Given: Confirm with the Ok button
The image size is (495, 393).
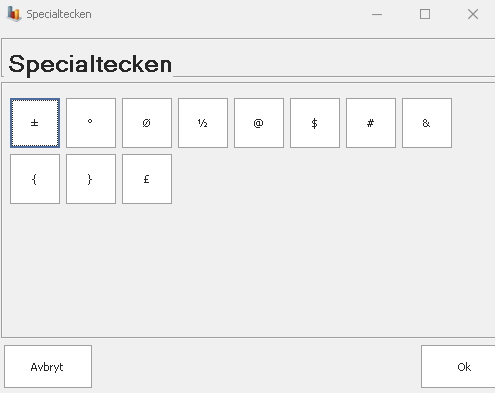Looking at the screenshot, I should [458, 367].
